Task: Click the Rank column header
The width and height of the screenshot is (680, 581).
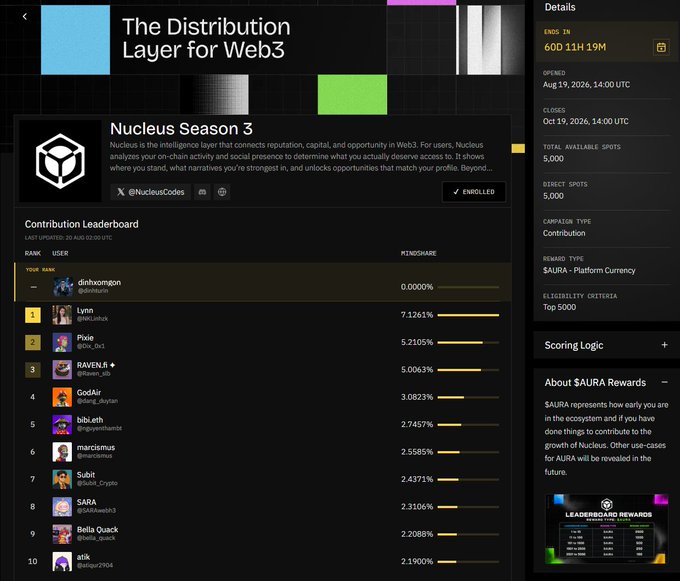Action: click(33, 253)
